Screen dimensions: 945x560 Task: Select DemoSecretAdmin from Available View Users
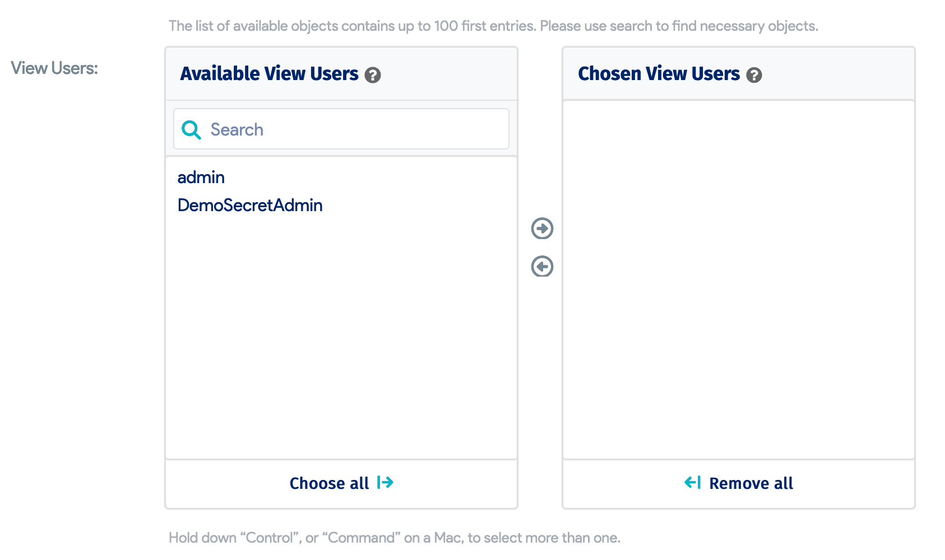(249, 205)
